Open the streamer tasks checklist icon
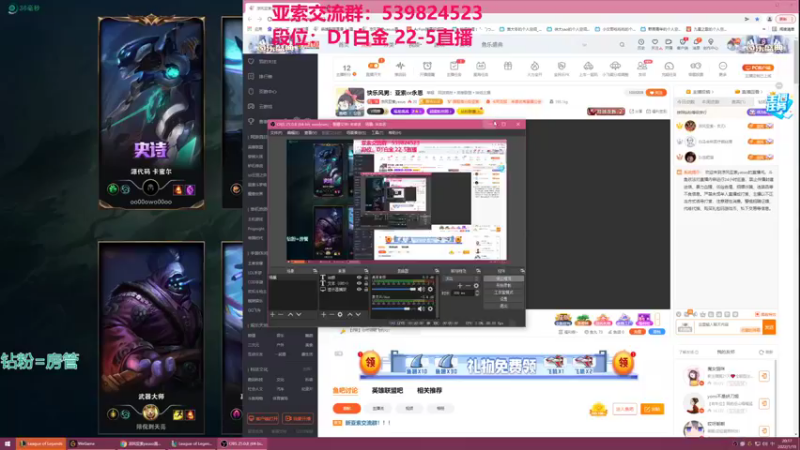800x450 pixels. [454, 67]
